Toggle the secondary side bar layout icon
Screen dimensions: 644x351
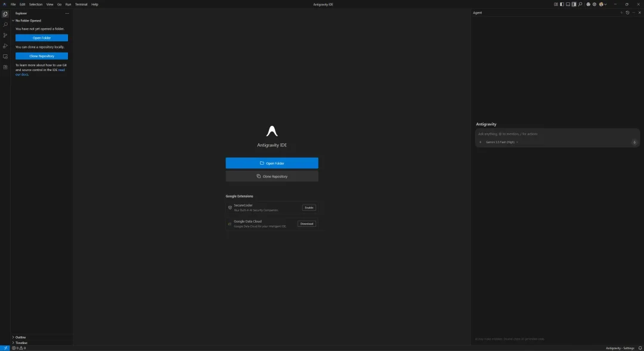[574, 4]
